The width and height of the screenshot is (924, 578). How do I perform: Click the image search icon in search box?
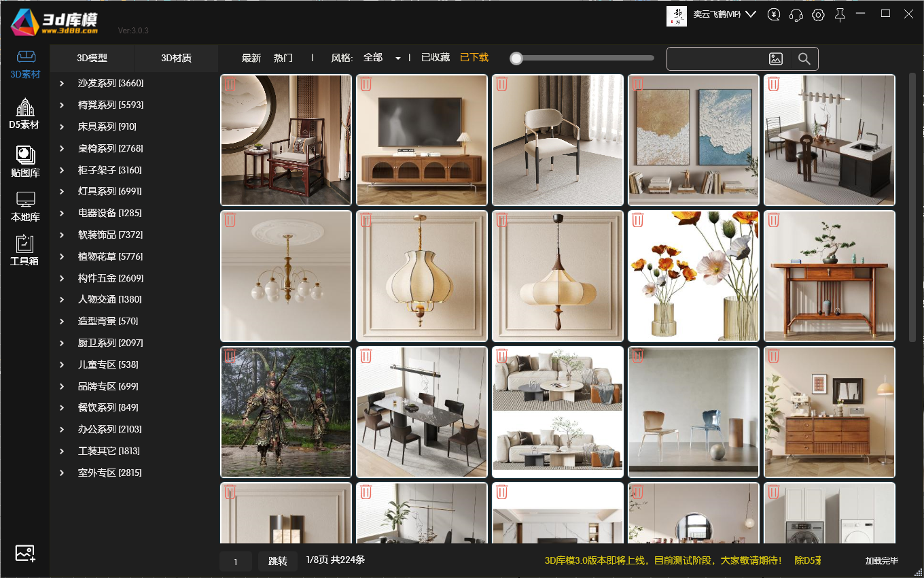point(776,59)
